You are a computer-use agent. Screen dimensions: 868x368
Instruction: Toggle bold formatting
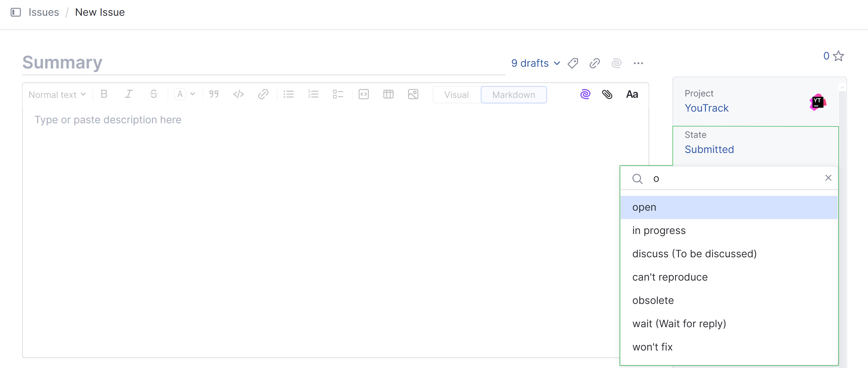[104, 94]
